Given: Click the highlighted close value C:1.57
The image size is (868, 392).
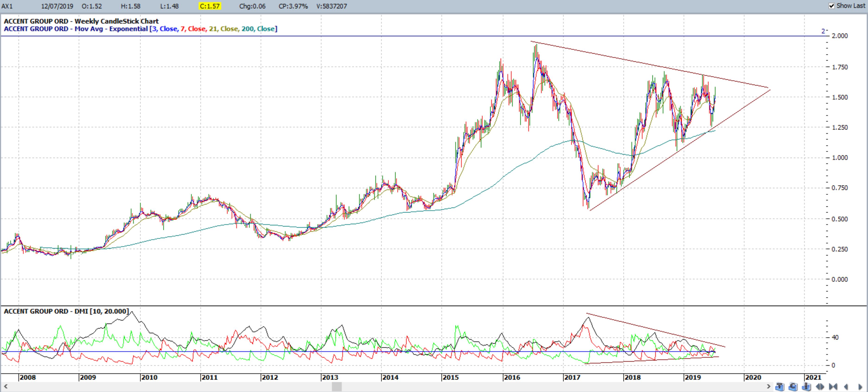Looking at the screenshot, I should click(210, 6).
